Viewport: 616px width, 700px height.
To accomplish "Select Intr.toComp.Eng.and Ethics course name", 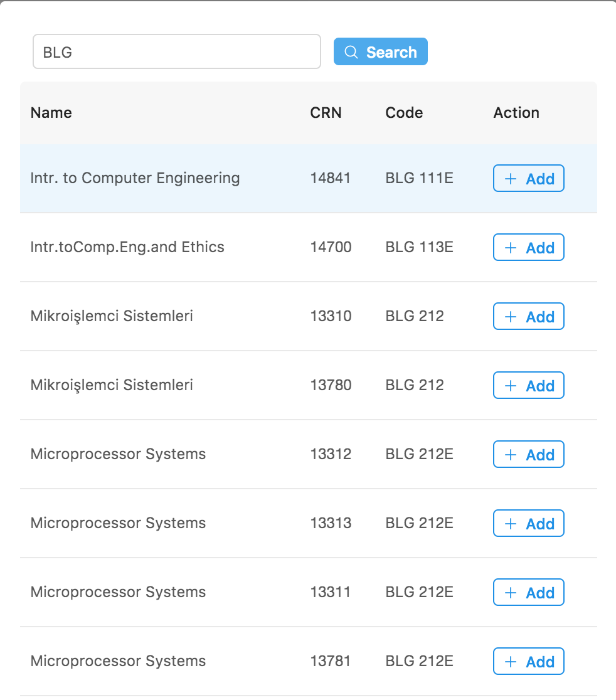I will tap(127, 247).
